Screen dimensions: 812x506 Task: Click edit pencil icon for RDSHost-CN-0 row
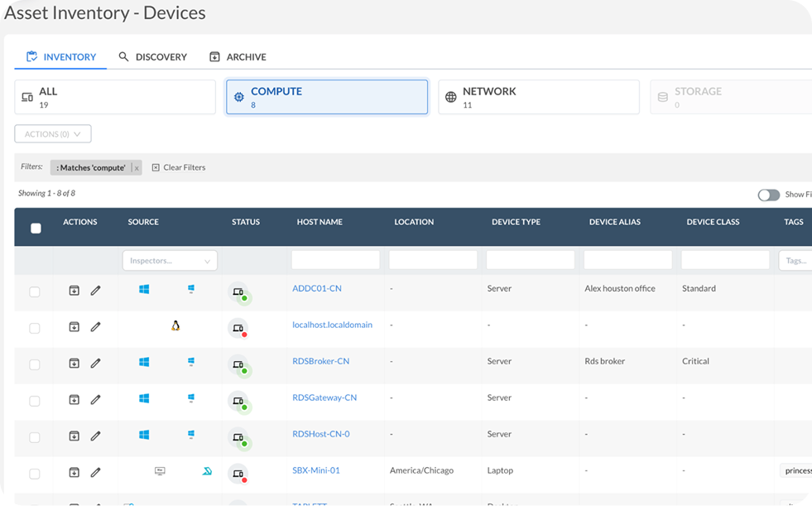point(95,436)
